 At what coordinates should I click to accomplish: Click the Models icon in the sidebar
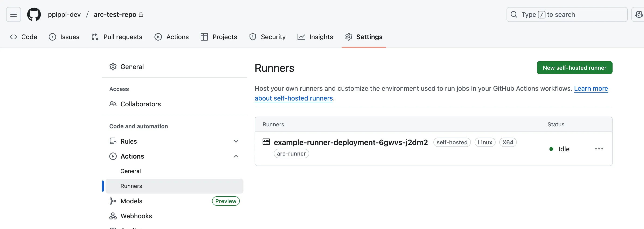coord(113,201)
